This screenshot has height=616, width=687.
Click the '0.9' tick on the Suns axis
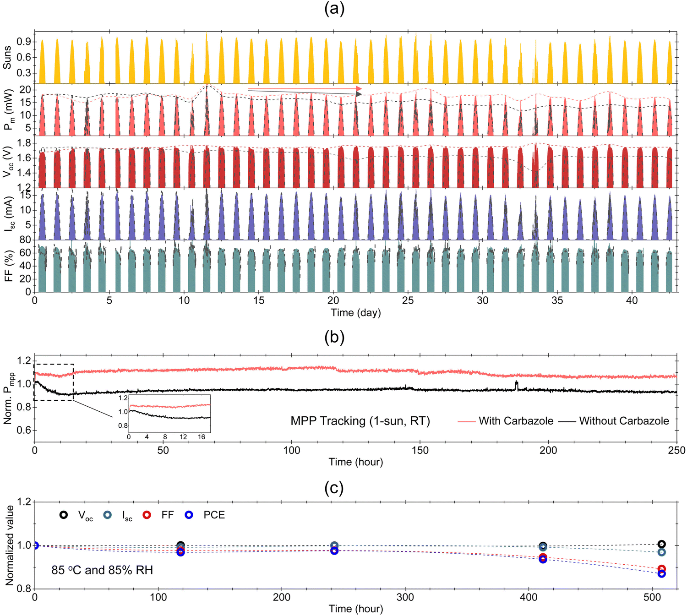pos(24,42)
